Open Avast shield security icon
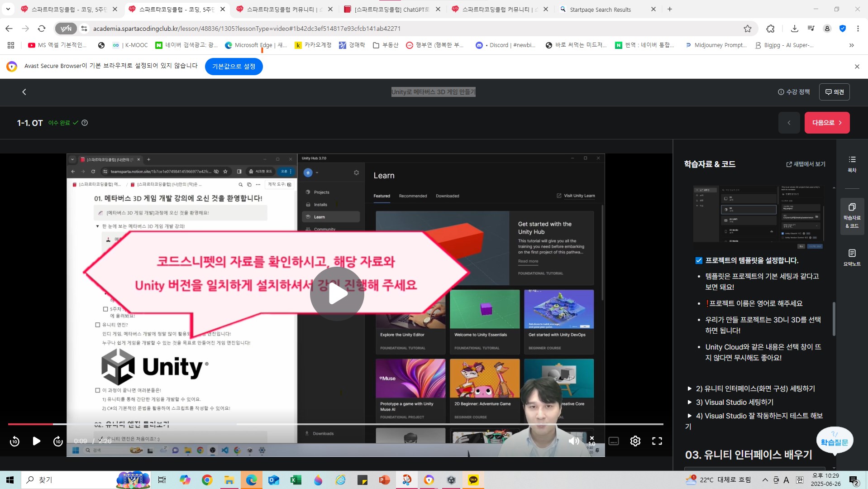 coord(842,29)
